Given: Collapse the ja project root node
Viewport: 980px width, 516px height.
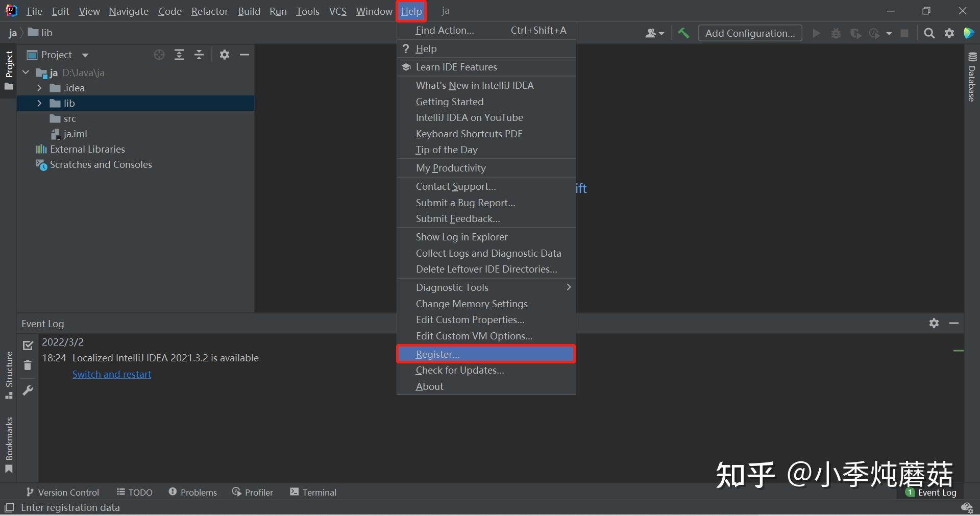Looking at the screenshot, I should (26, 72).
